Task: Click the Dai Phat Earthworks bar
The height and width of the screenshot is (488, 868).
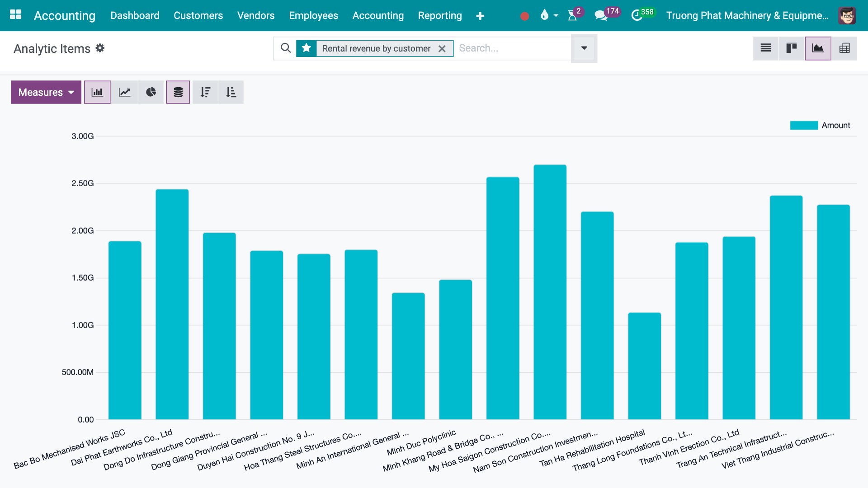Action: (x=172, y=304)
